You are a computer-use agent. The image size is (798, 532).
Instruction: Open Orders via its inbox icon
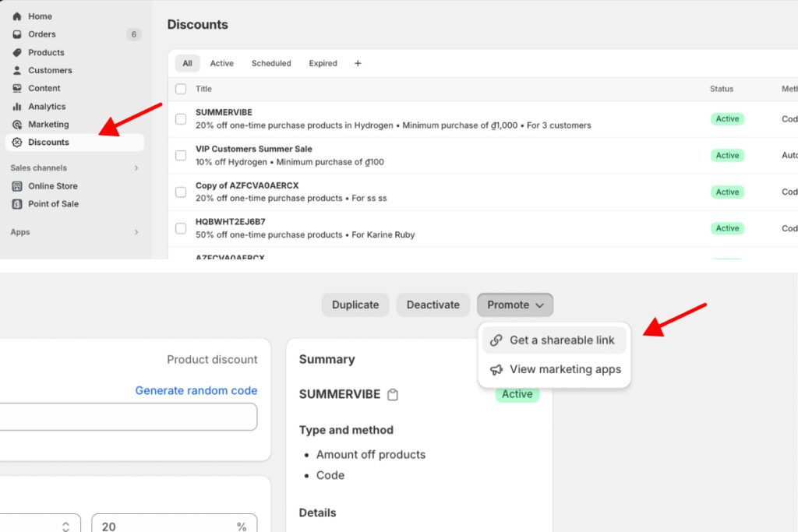click(x=17, y=34)
